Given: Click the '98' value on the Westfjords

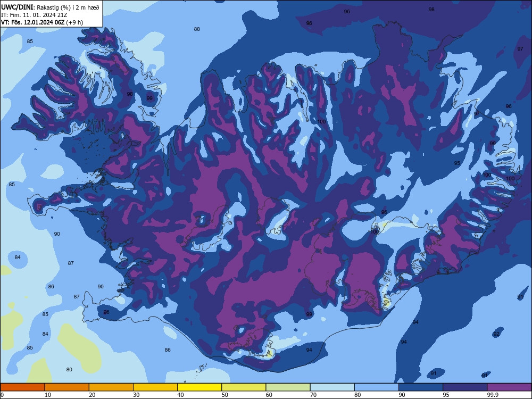Looking at the screenshot, I should coord(130,94).
